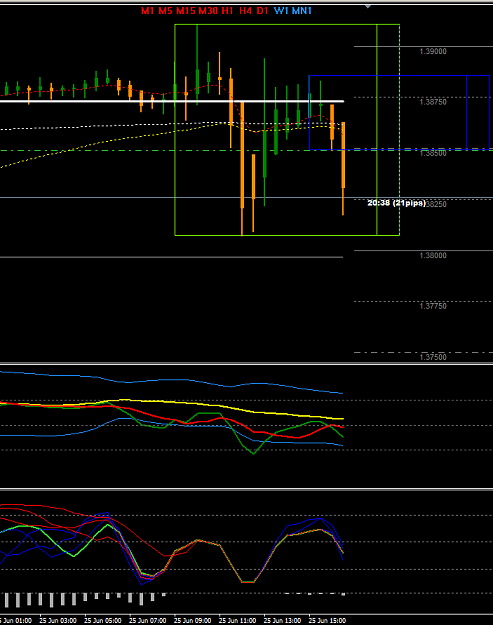The height and width of the screenshot is (625, 493).
Task: Select the M30 timeframe label
Action: (x=208, y=11)
